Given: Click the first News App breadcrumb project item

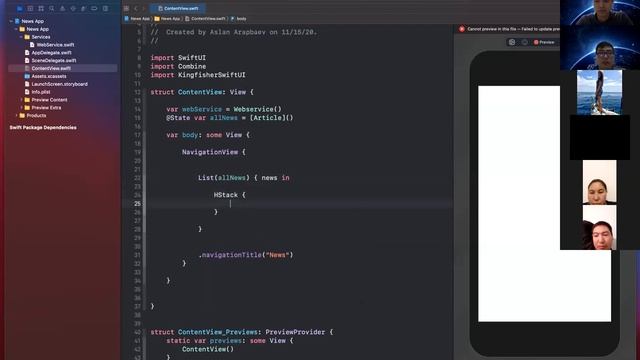Looking at the screenshot, I should (x=137, y=19).
